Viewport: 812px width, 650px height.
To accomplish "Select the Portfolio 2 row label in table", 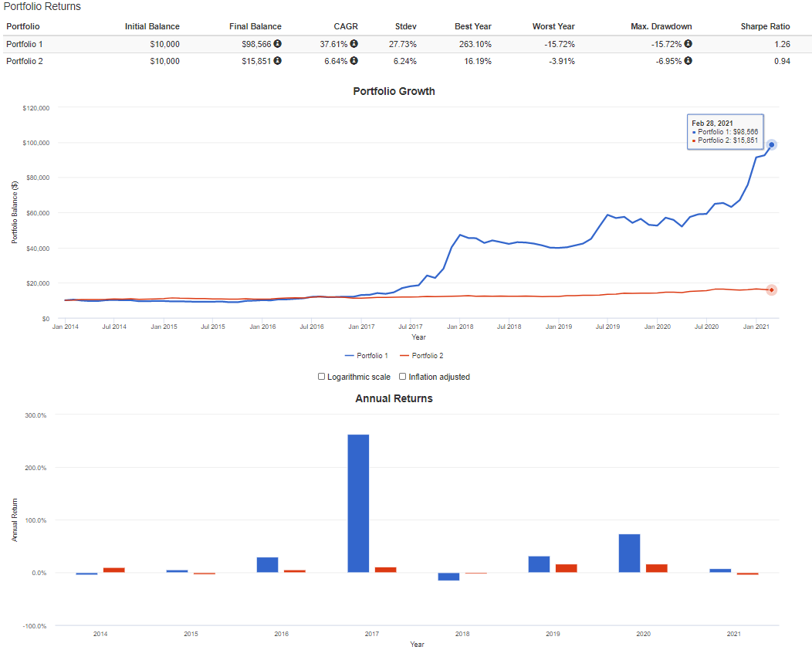I will point(25,61).
